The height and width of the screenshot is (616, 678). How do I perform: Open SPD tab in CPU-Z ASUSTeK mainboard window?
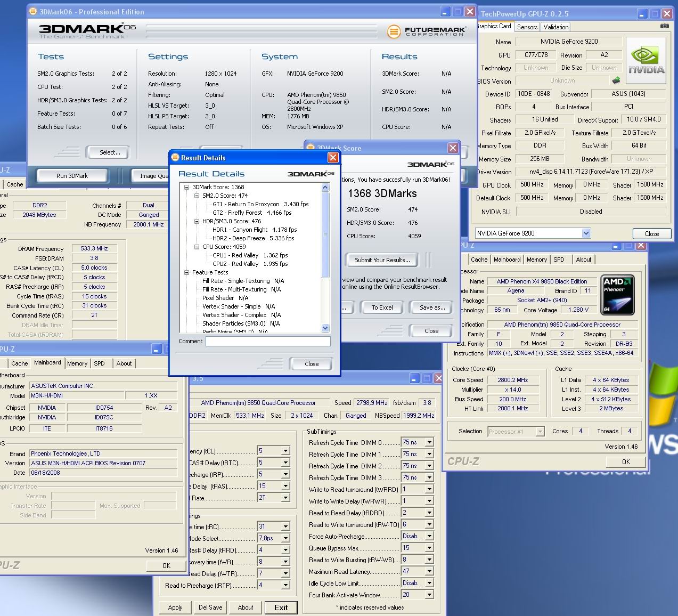100,363
